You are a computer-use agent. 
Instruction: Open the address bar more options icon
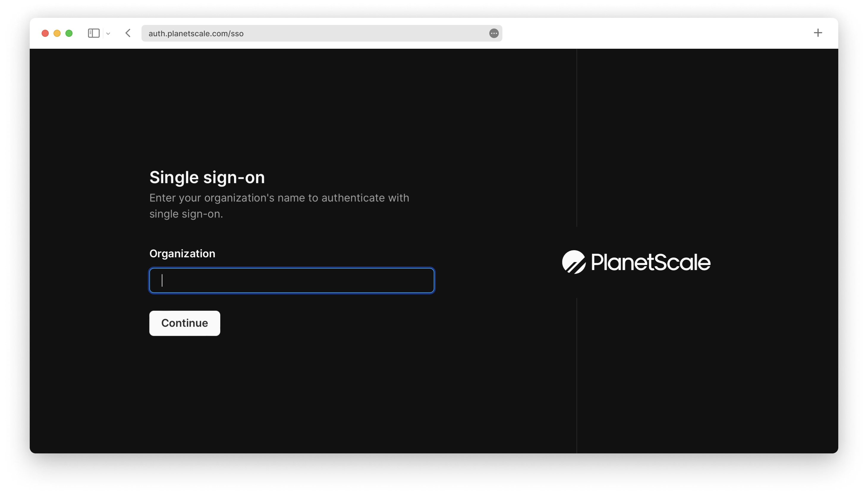[x=493, y=33]
